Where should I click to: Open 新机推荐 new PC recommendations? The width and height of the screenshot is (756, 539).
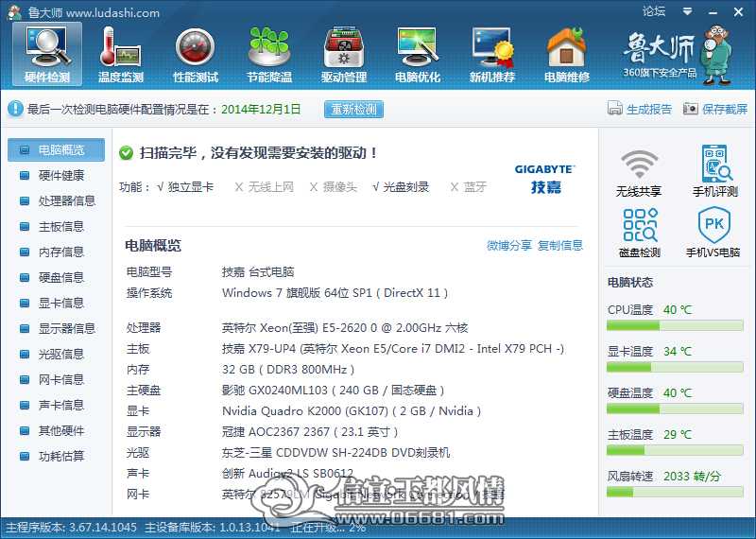pyautogui.click(x=492, y=54)
